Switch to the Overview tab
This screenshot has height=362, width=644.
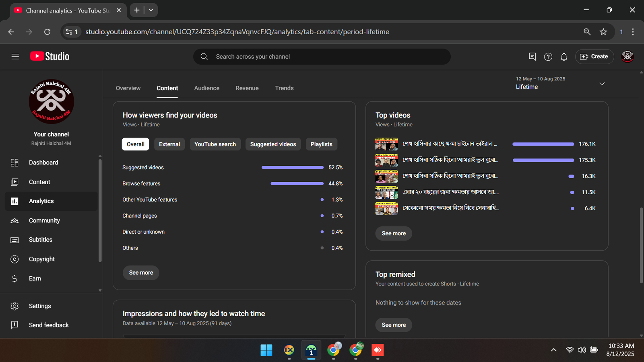click(x=128, y=88)
